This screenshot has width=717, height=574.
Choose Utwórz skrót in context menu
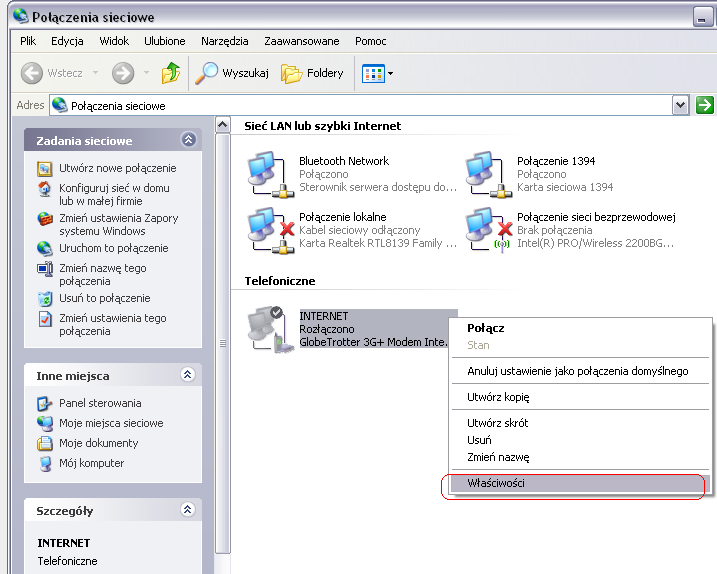click(580, 423)
